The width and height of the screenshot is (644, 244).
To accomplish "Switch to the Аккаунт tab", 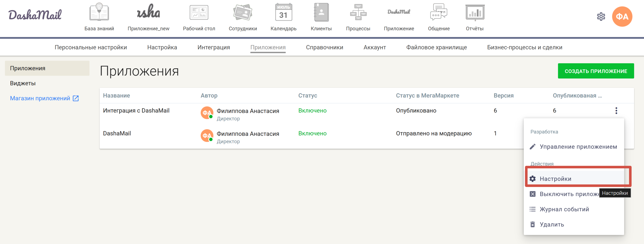I will (x=374, y=47).
